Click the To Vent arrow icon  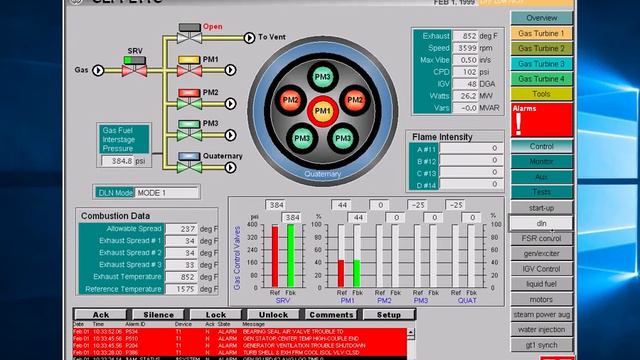click(249, 38)
